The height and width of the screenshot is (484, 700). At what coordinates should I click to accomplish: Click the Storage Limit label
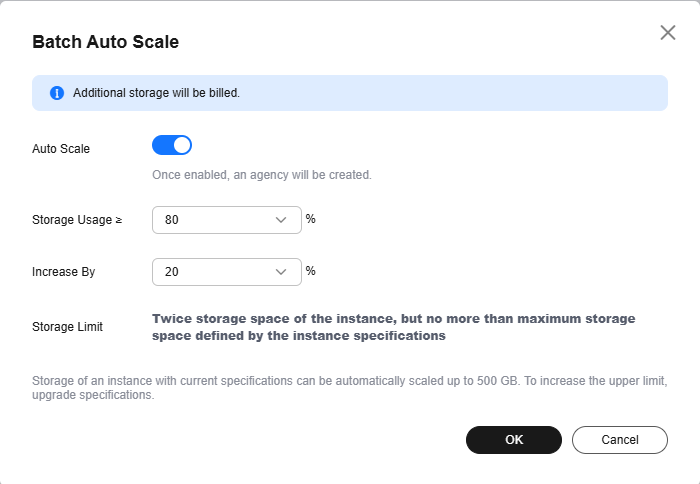tap(67, 327)
